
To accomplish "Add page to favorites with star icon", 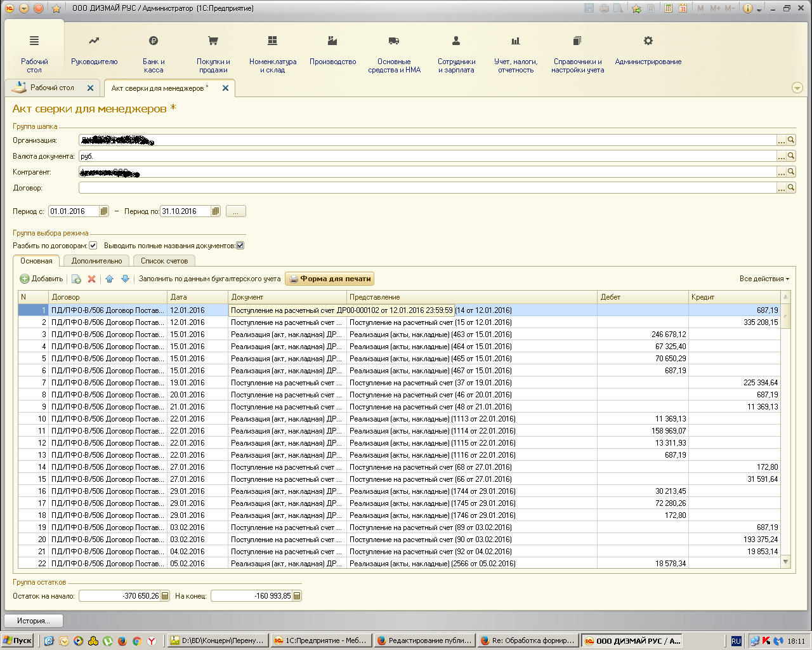I will point(636,8).
